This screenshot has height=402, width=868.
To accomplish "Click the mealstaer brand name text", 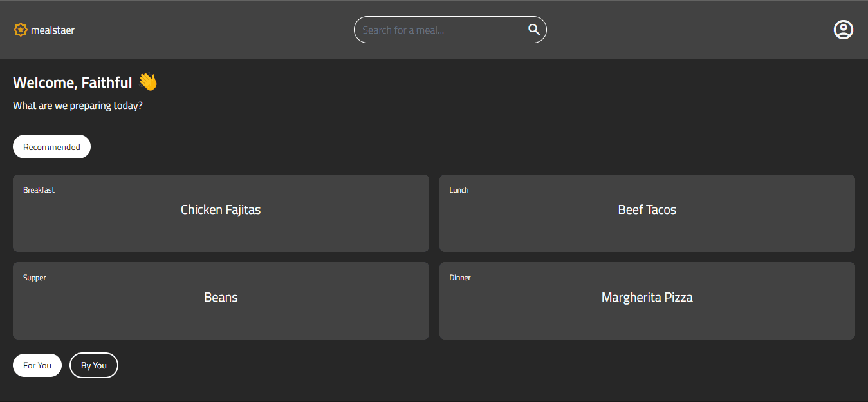I will click(53, 30).
